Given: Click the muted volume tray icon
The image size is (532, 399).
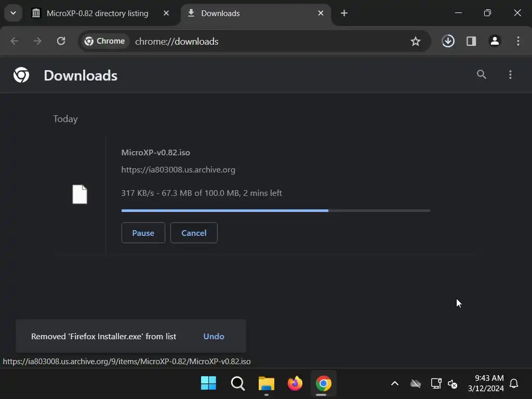Looking at the screenshot, I should point(453,384).
